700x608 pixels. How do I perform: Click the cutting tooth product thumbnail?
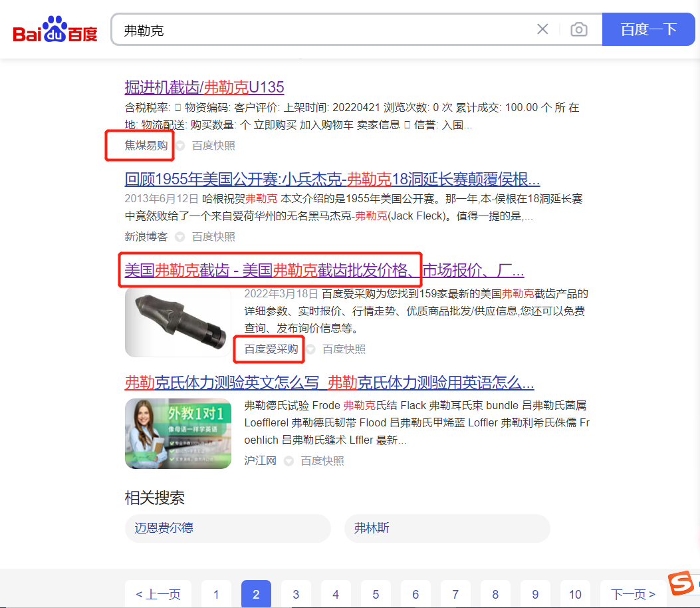click(177, 322)
